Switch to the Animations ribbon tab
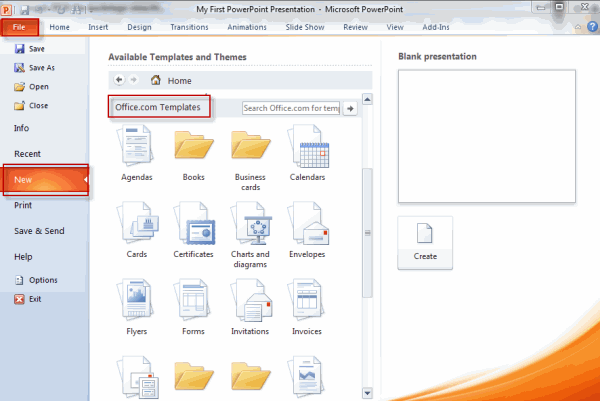The image size is (600, 401). click(x=247, y=27)
